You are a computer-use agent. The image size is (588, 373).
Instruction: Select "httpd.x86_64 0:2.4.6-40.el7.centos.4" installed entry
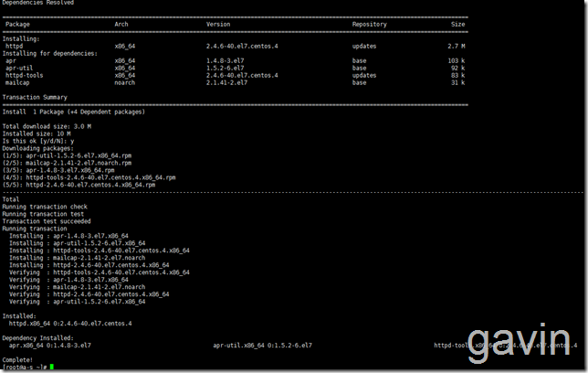click(70, 324)
